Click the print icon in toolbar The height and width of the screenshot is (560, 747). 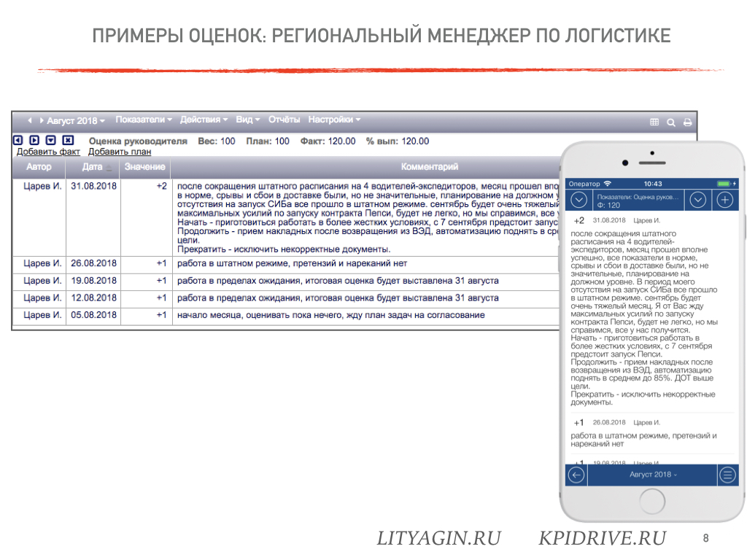[687, 122]
